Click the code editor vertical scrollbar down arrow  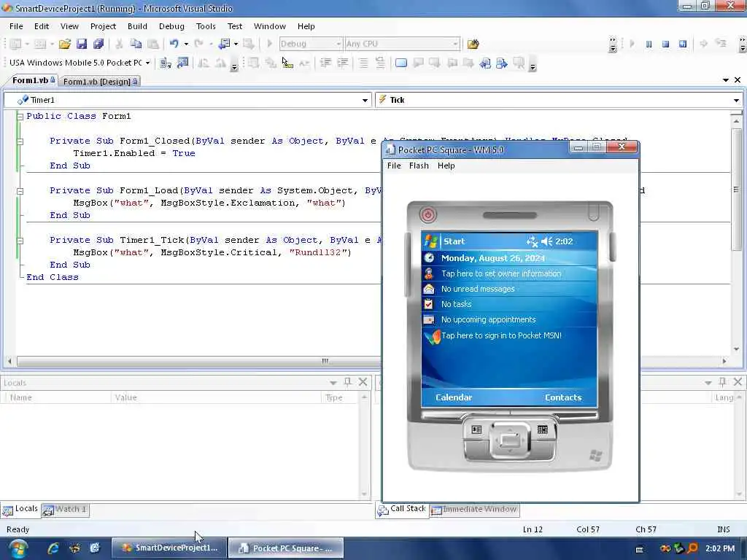point(737,349)
